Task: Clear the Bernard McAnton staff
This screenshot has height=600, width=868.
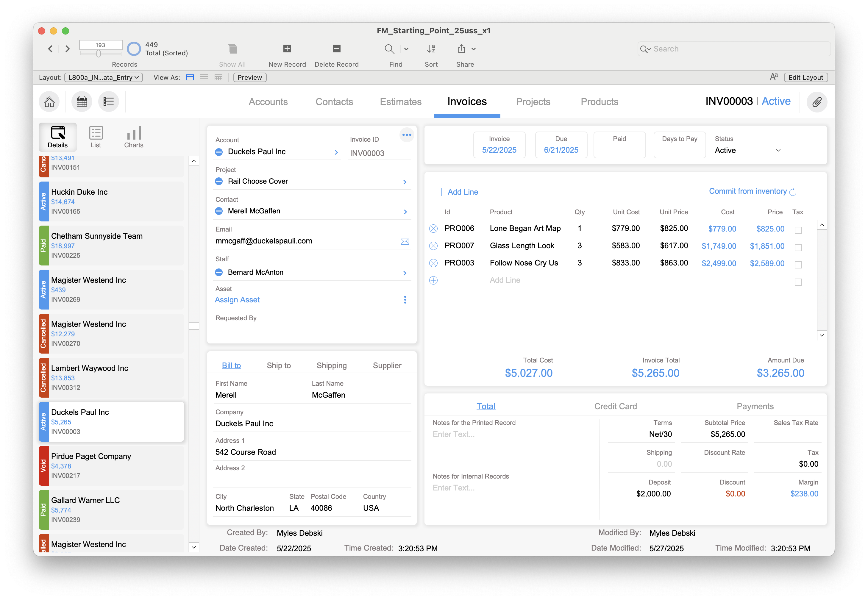Action: click(219, 273)
